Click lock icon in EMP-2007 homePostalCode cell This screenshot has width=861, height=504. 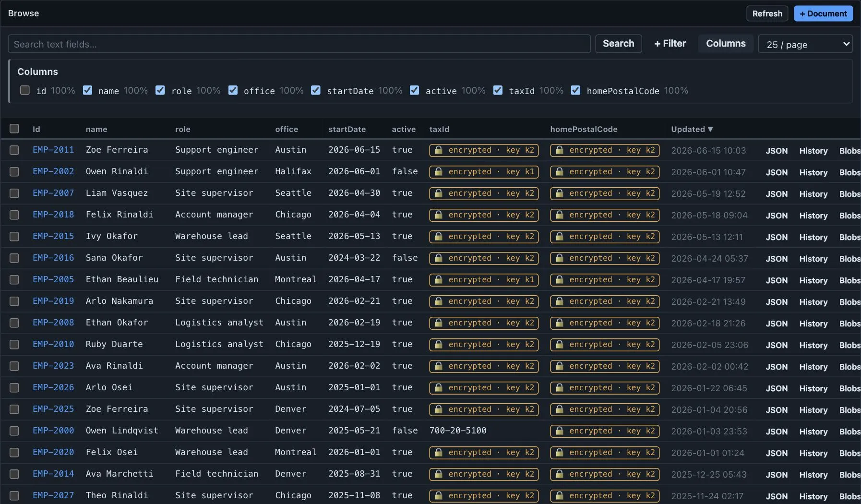tap(559, 193)
